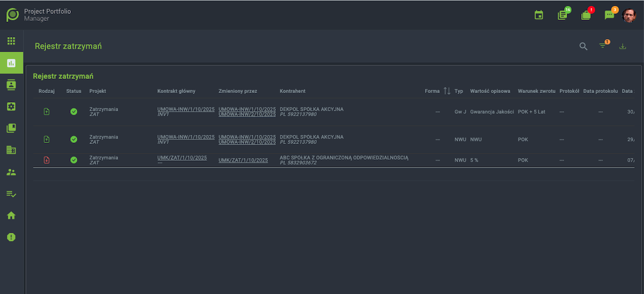Go to the home icon in sidebar
The height and width of the screenshot is (294, 644).
pos(11,216)
